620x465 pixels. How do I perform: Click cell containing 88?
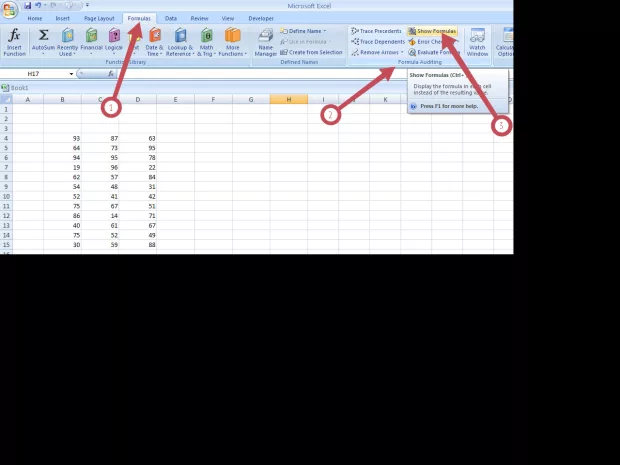point(138,245)
